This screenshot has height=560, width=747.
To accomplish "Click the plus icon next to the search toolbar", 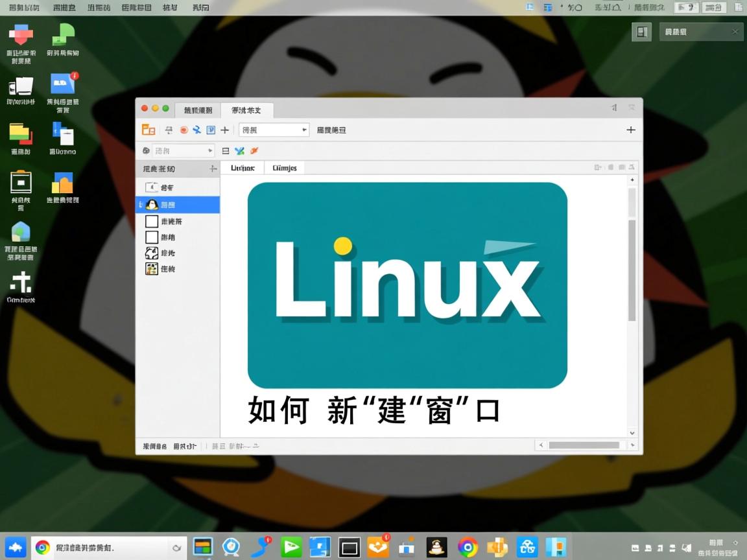I will click(224, 130).
